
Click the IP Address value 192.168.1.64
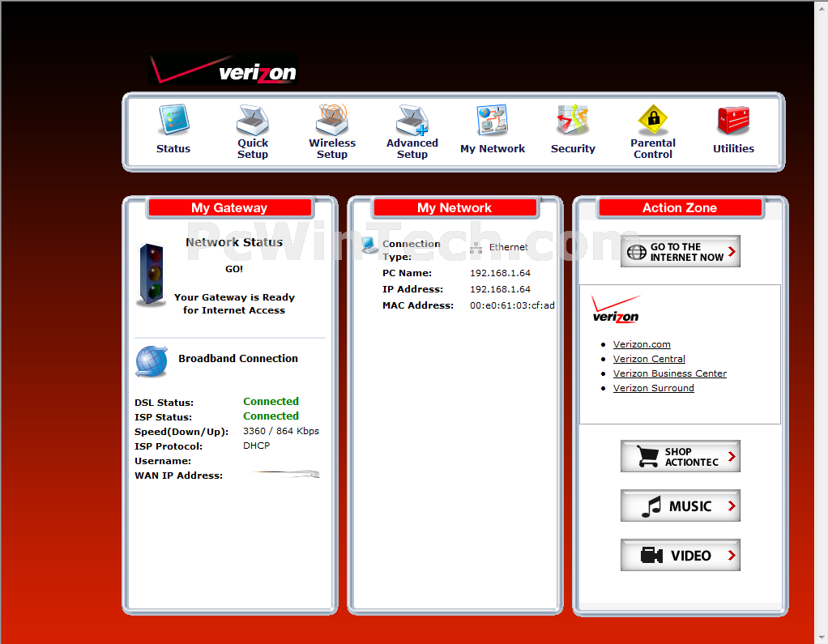click(500, 289)
